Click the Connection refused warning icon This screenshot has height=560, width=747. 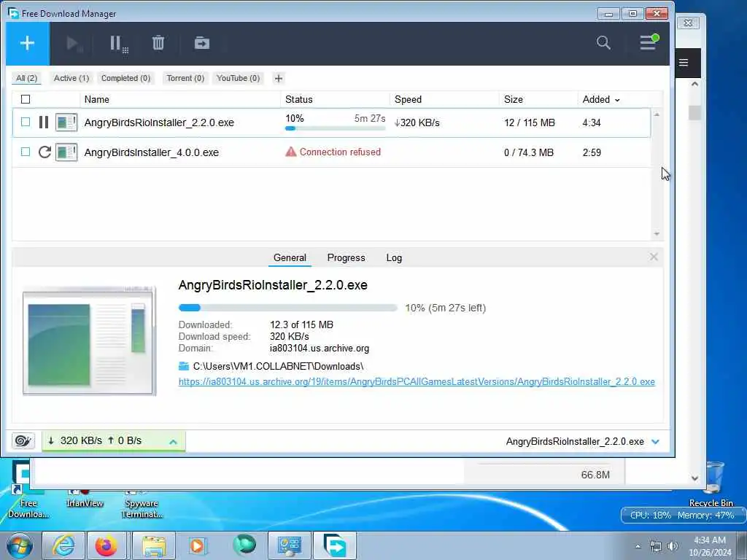290,152
